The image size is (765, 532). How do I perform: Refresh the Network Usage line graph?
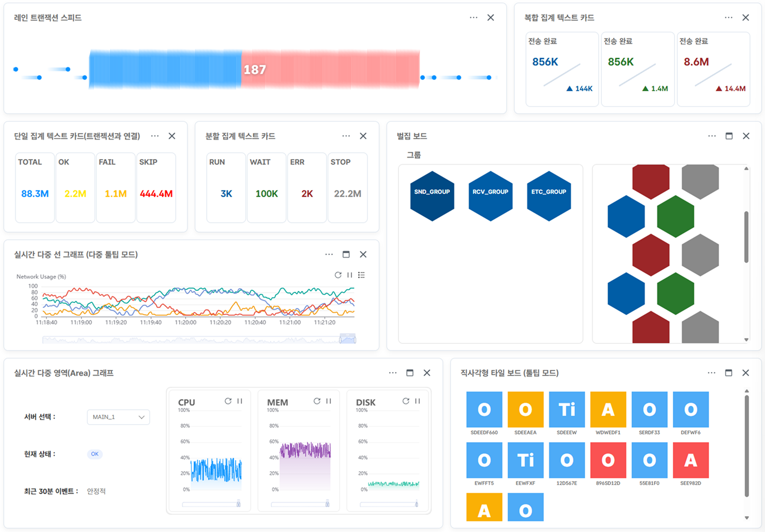coord(338,275)
